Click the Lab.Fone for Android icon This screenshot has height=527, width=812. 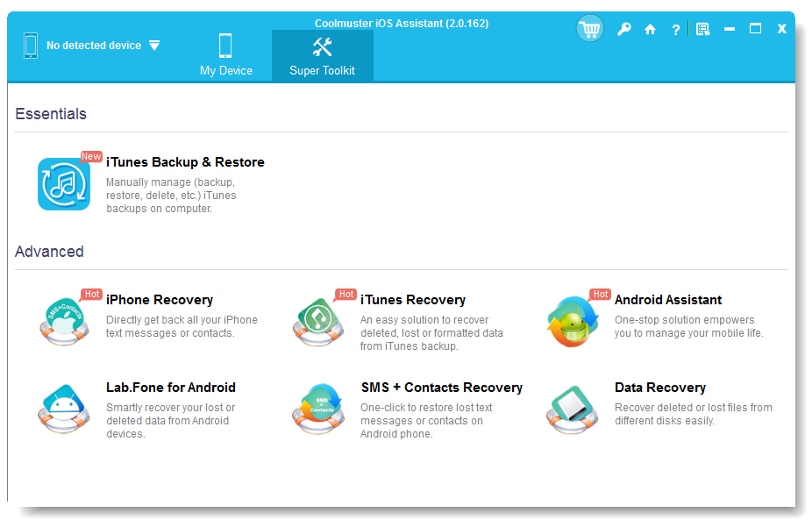(x=63, y=409)
